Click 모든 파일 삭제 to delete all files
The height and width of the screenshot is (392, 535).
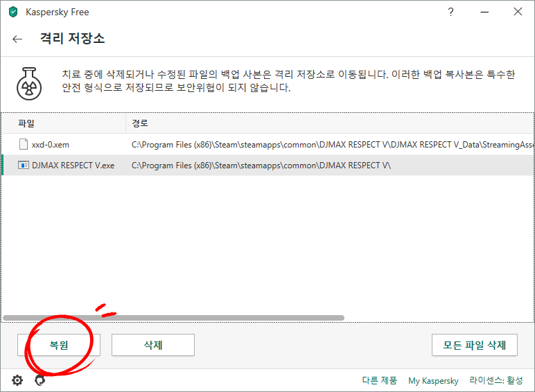(x=474, y=345)
